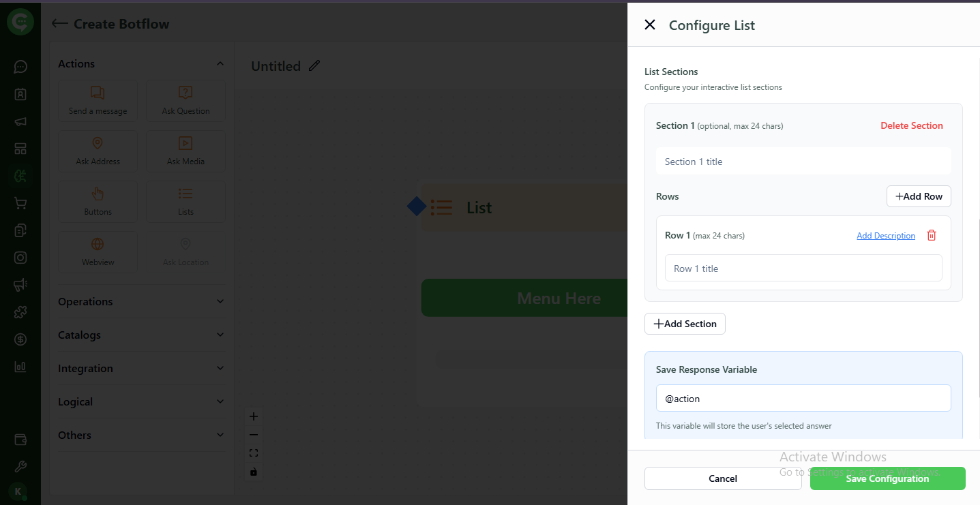Open the chat messages panel in sidebar
The height and width of the screenshot is (505, 980).
20,66
